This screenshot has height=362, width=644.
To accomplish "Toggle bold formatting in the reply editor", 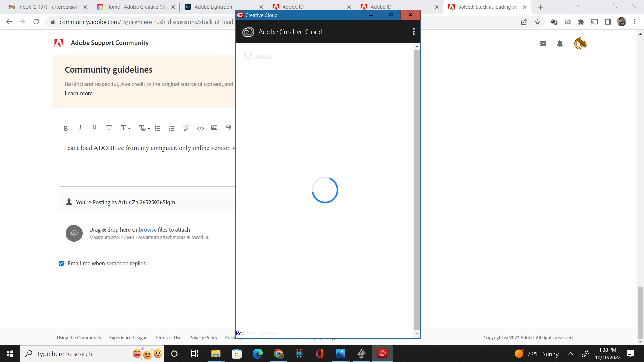I will coord(66,128).
